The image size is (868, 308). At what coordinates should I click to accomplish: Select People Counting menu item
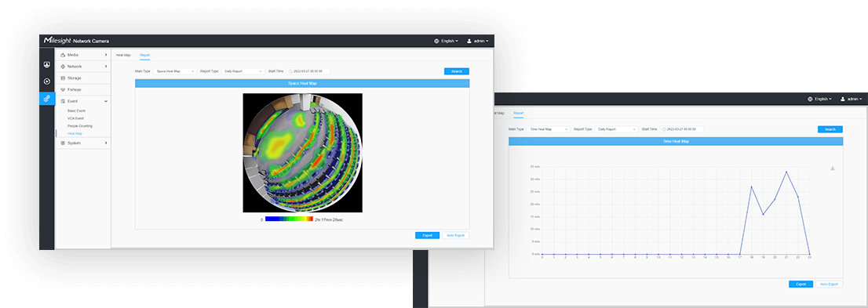[x=80, y=126]
